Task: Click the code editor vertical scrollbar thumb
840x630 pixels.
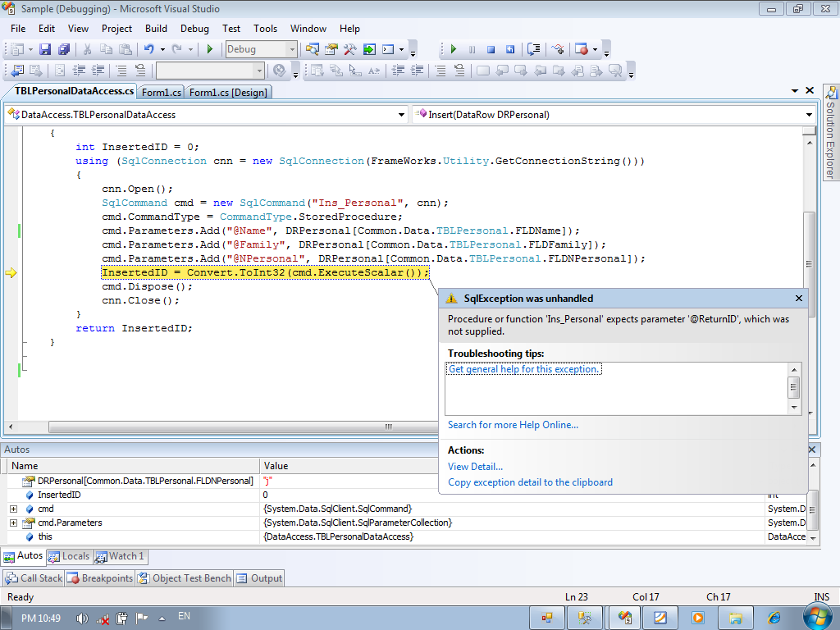Action: pyautogui.click(x=809, y=263)
